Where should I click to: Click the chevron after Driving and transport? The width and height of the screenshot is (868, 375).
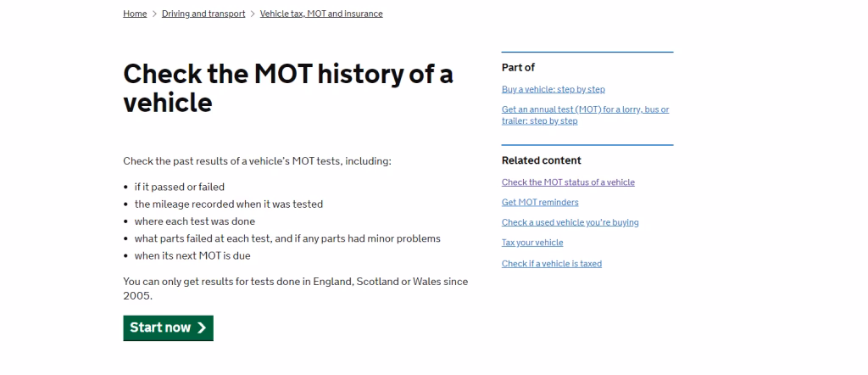253,14
